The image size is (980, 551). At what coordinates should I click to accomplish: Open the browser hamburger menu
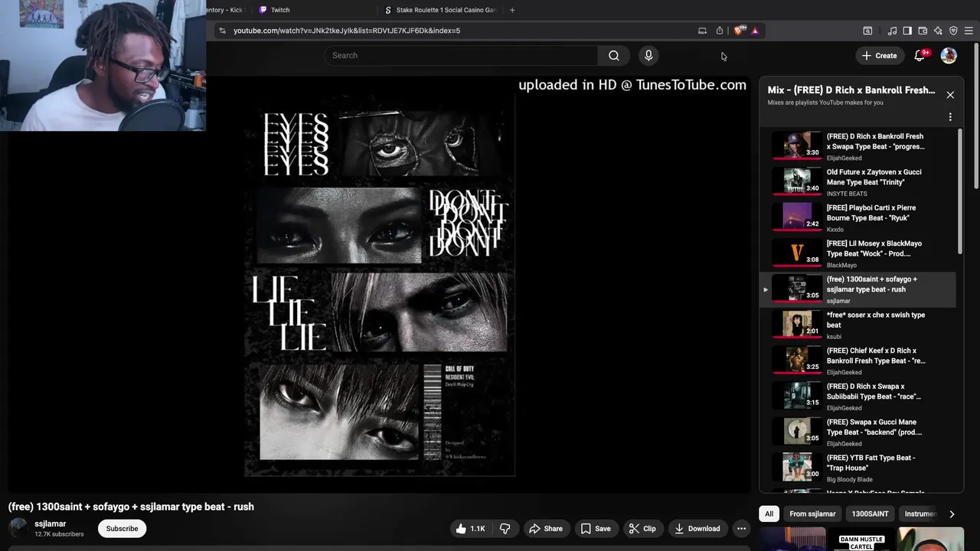(x=969, y=31)
